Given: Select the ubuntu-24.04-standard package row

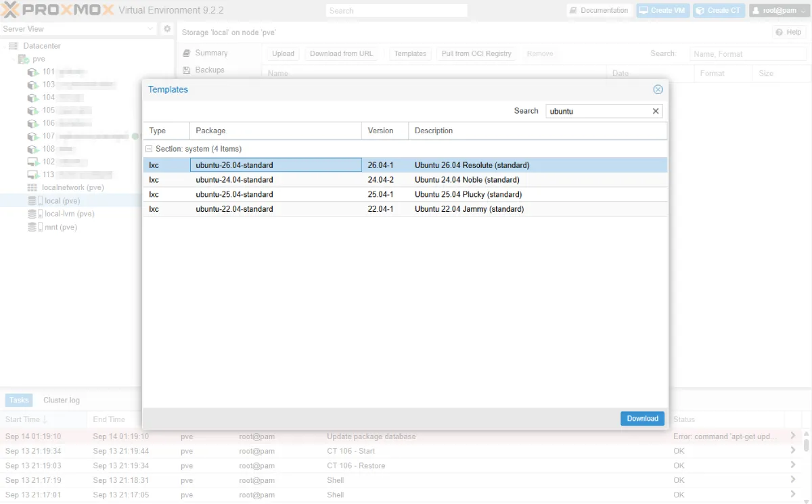Looking at the screenshot, I should (x=405, y=180).
